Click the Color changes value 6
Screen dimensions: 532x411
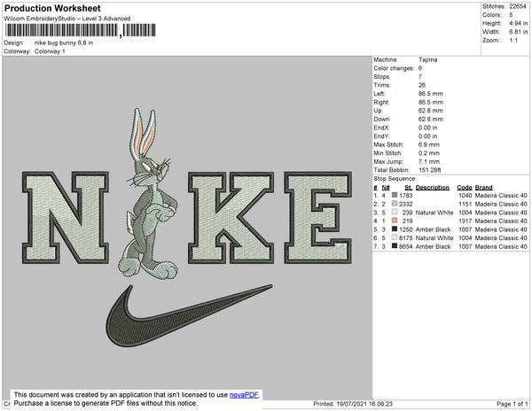[x=420, y=68]
